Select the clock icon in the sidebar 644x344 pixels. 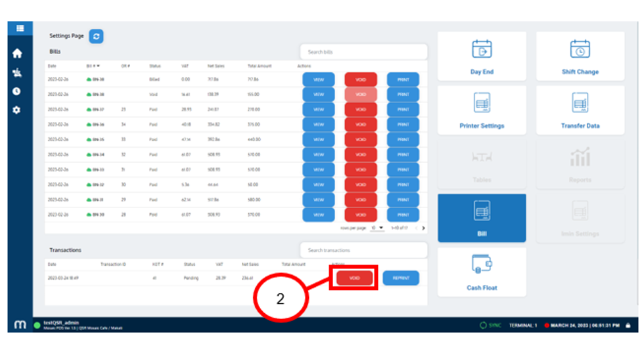click(x=17, y=91)
